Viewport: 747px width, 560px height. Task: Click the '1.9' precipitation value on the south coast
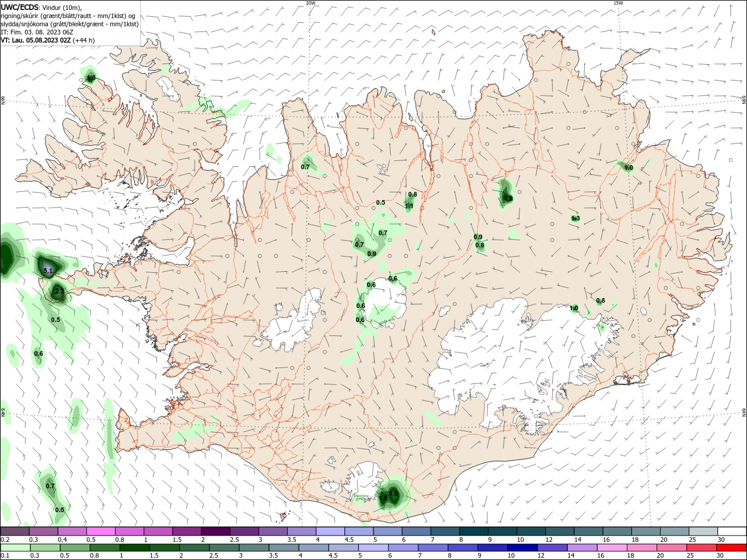pos(393,494)
